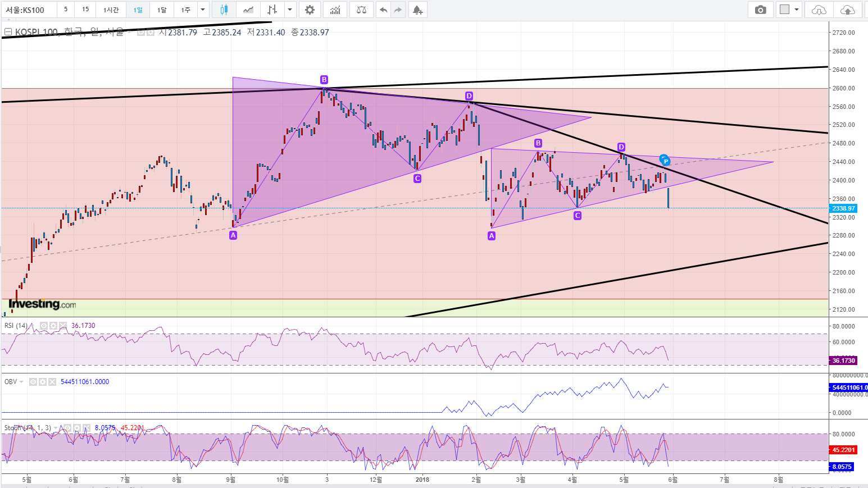Select the 1일 daily interval
The width and height of the screenshot is (868, 488).
coord(138,10)
